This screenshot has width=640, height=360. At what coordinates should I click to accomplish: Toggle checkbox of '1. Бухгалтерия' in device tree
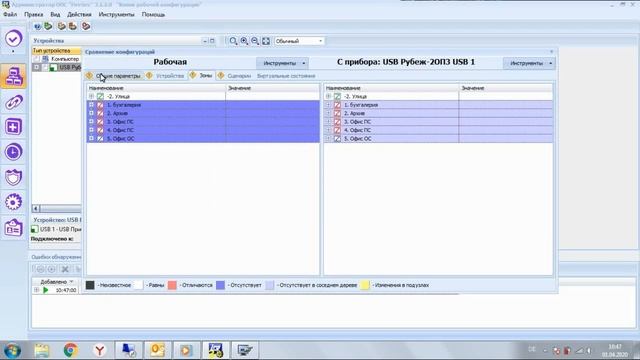click(x=338, y=105)
